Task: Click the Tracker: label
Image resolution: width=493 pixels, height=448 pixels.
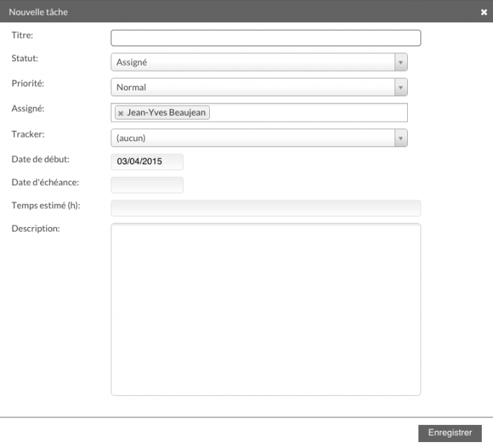Action: (28, 134)
